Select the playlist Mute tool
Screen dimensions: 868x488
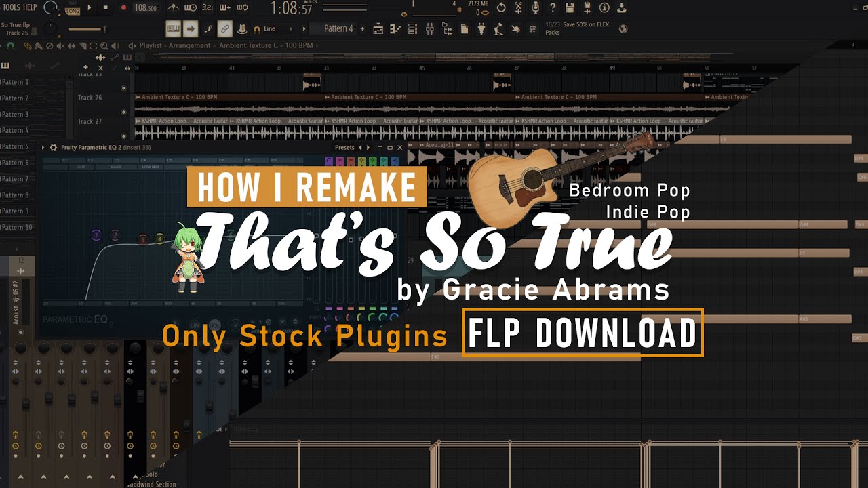pyautogui.click(x=60, y=46)
